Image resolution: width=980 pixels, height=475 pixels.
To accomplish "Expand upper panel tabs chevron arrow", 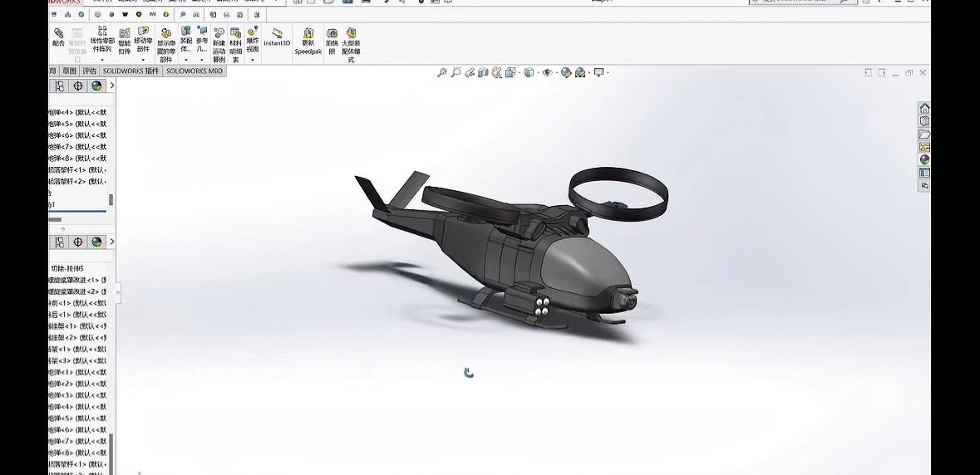I will point(112,86).
